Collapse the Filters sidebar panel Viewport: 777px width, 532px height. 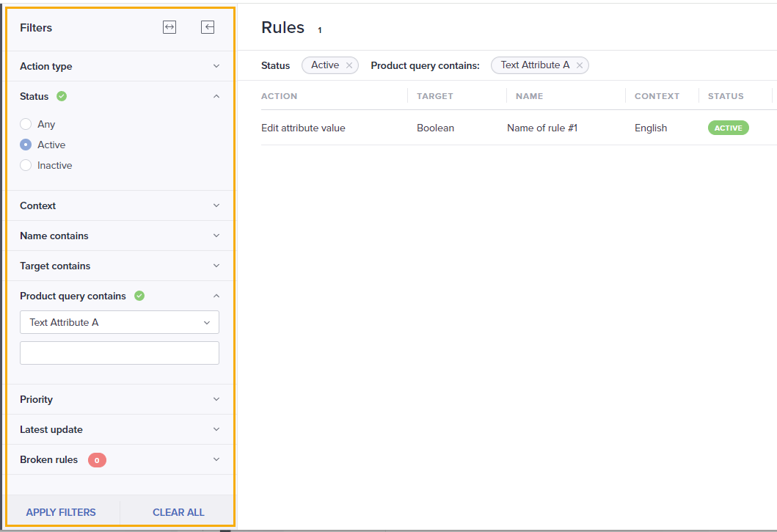pyautogui.click(x=208, y=26)
